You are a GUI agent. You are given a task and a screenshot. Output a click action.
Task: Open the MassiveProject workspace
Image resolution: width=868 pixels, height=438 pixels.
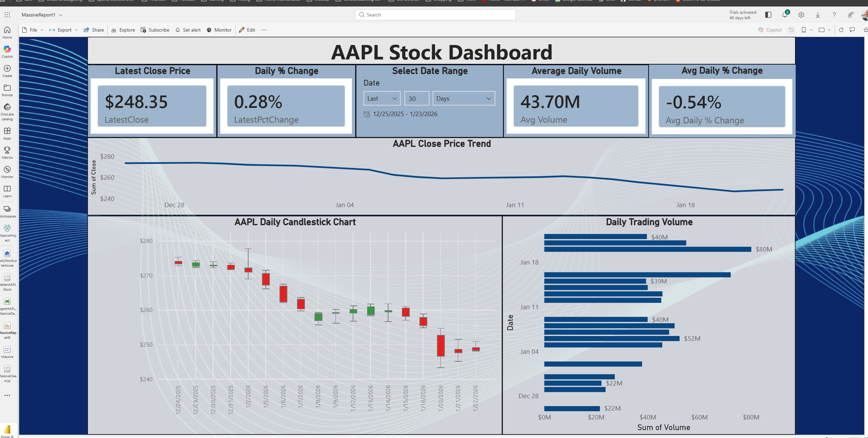click(x=7, y=233)
